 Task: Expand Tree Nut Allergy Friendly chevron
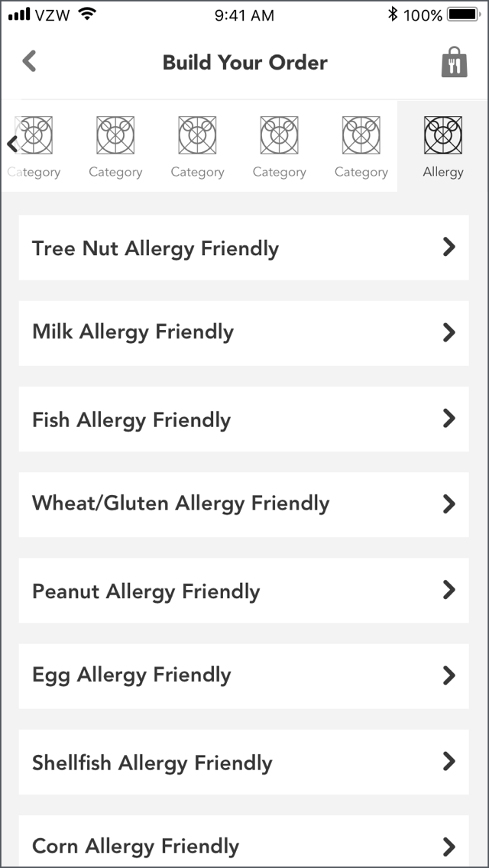coord(449,247)
